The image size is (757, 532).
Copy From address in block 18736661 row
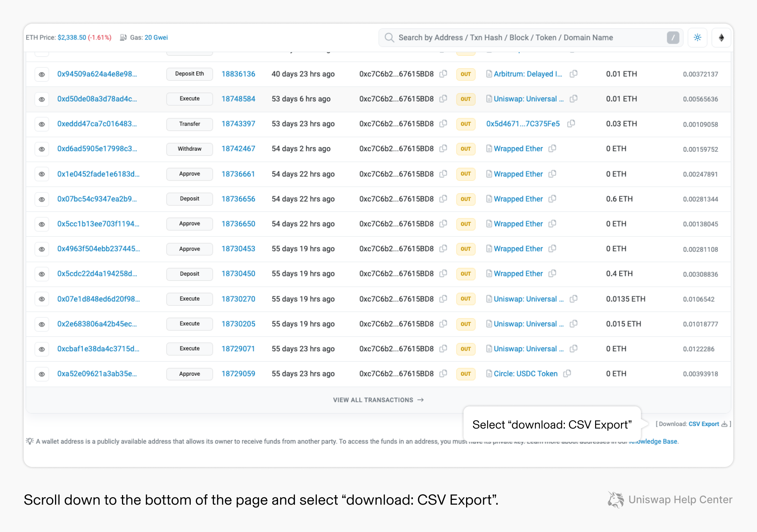tap(443, 174)
